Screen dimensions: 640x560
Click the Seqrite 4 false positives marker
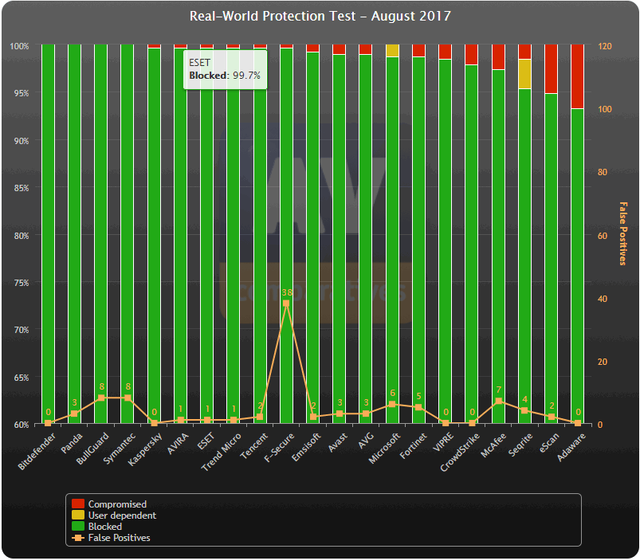pyautogui.click(x=525, y=411)
